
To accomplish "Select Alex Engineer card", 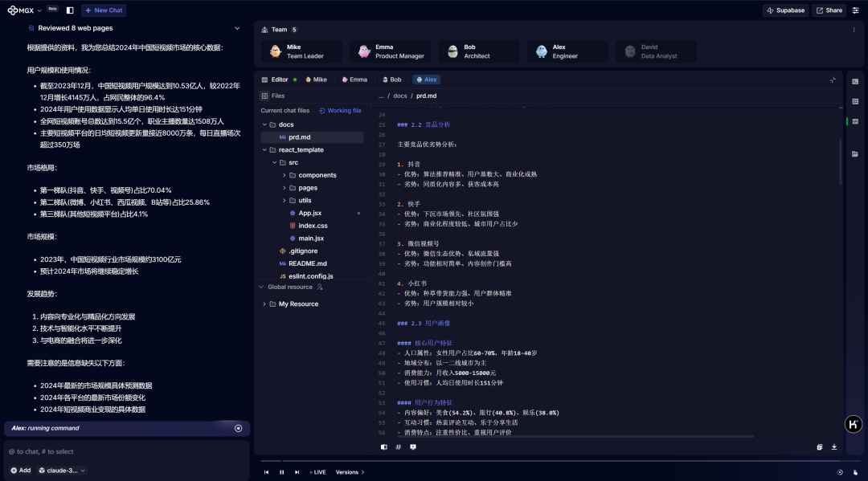I will pyautogui.click(x=567, y=51).
